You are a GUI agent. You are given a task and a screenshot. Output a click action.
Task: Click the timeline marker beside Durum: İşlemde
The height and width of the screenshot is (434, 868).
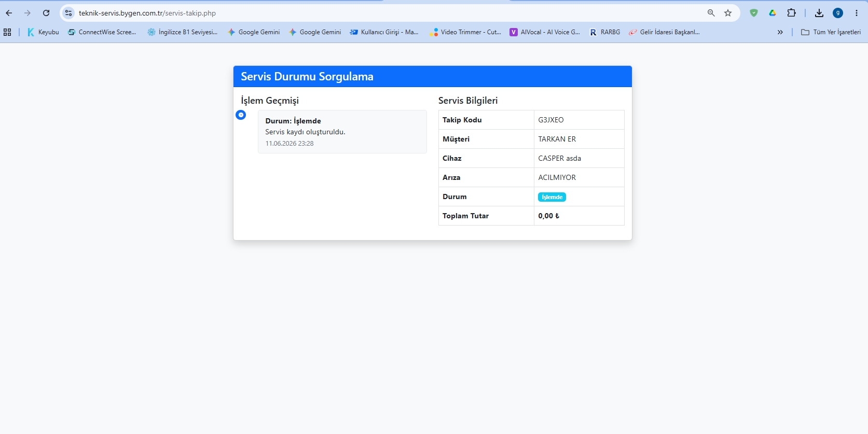(x=241, y=115)
